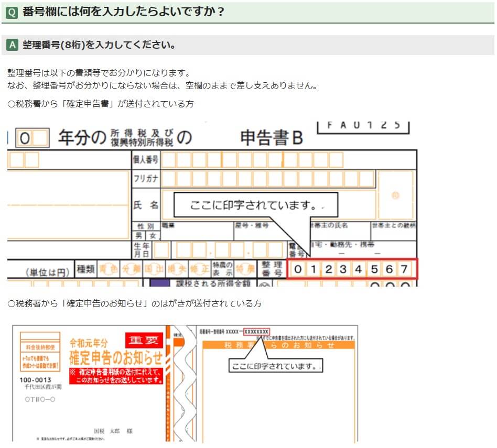This screenshot has width=497, height=448.
Task: Click the callout bubble over the tax form
Action: pos(256,205)
